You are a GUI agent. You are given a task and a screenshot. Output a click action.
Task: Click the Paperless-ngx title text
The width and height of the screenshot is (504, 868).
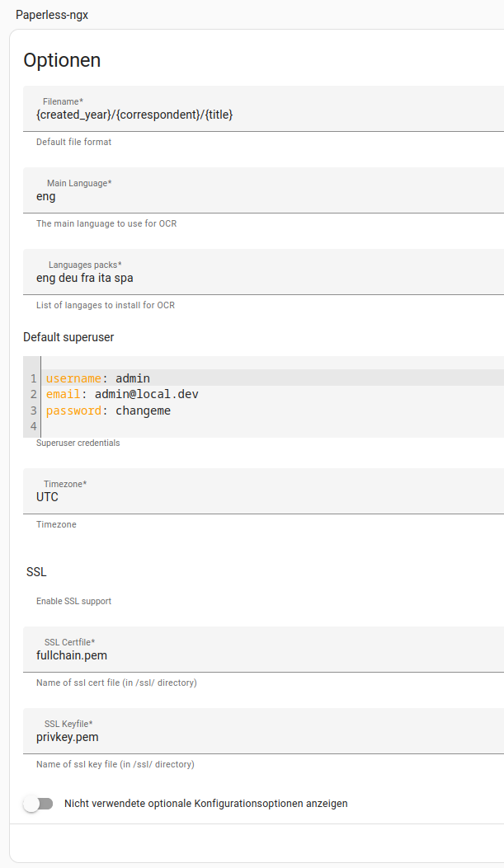52,15
